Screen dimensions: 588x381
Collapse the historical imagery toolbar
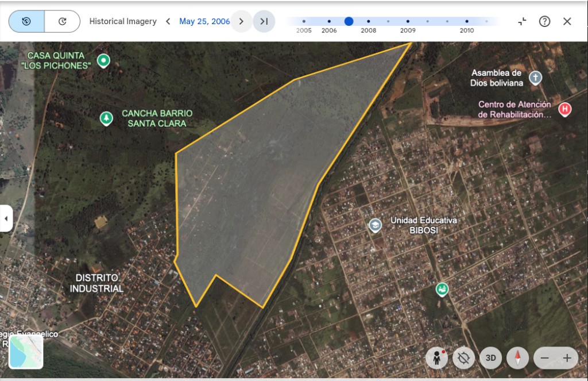coord(522,21)
